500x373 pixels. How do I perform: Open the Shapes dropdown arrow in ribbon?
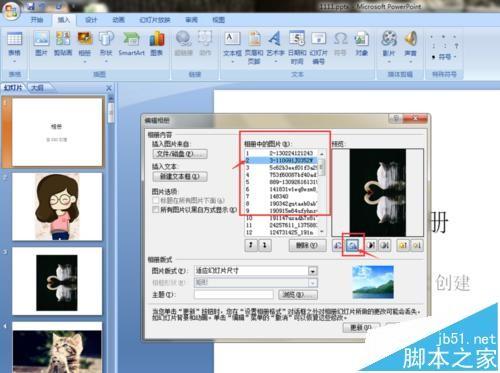point(106,62)
